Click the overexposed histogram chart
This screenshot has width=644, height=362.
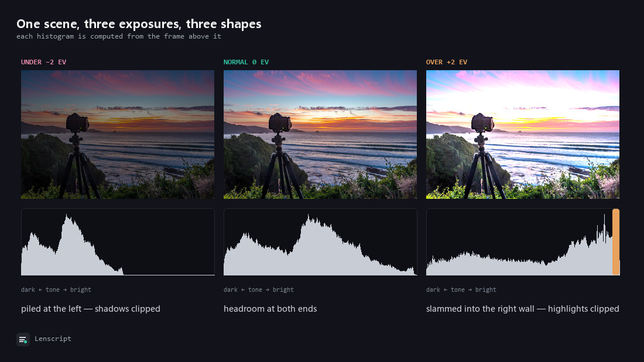tap(522, 242)
